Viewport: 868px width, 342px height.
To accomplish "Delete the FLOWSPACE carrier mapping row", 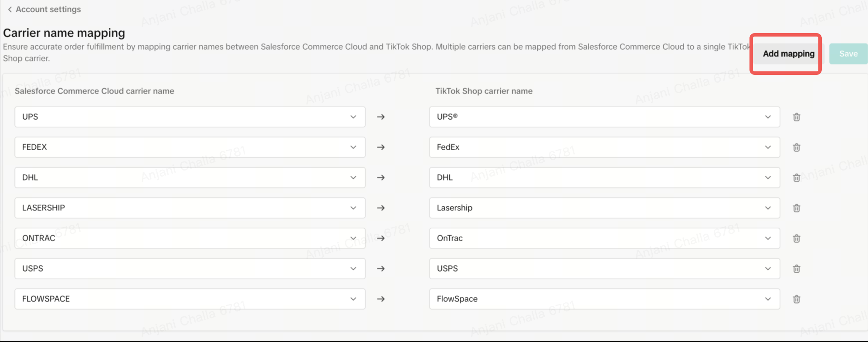I will click(797, 299).
